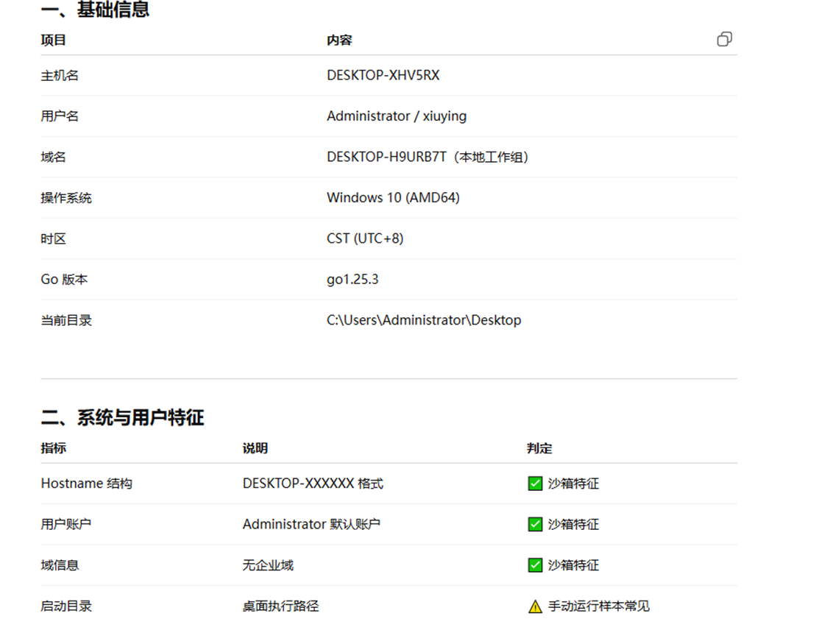Click the 判定 column header
819x644 pixels.
(539, 448)
